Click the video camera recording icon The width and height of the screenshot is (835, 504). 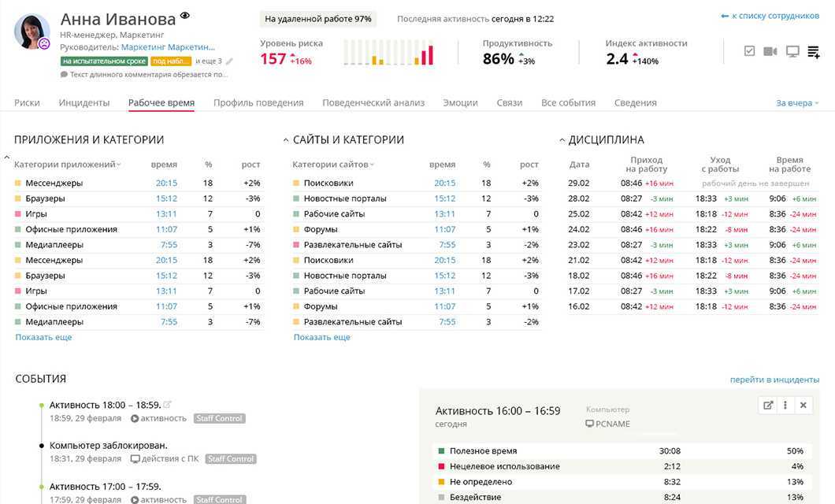(770, 52)
